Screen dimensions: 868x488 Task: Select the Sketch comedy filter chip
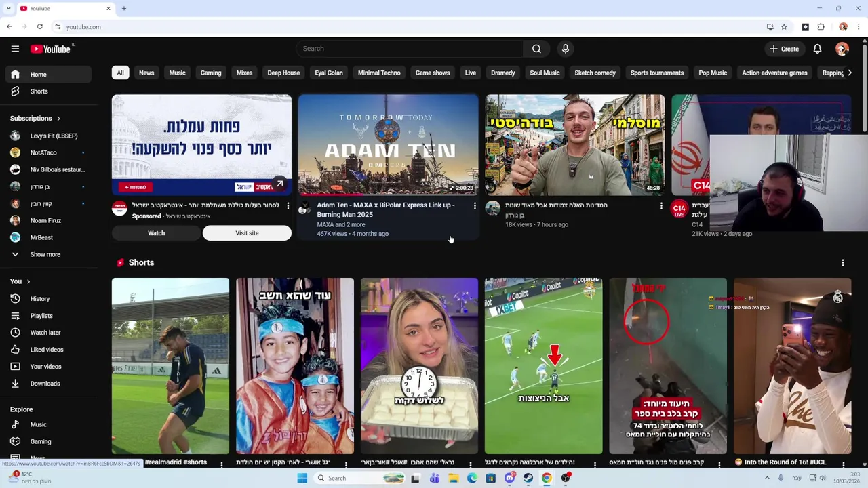pyautogui.click(x=595, y=73)
